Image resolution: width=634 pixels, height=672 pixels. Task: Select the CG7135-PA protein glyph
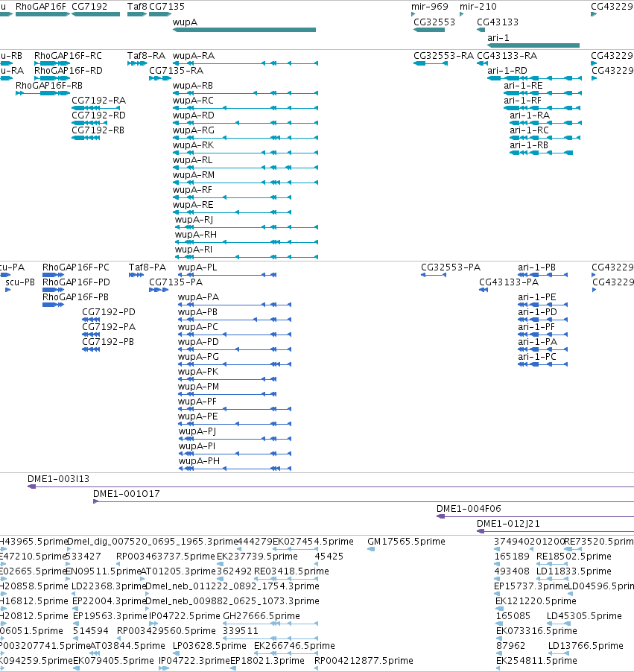pyautogui.click(x=159, y=290)
